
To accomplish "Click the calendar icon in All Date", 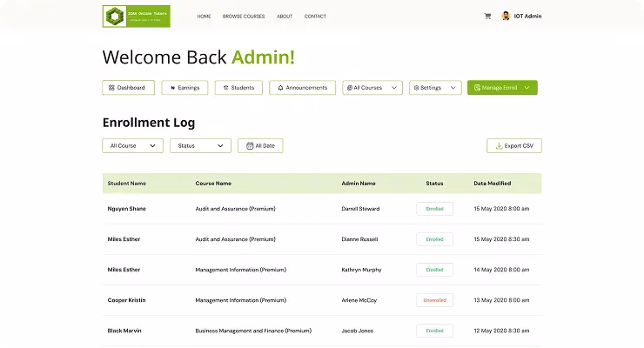I will (x=250, y=146).
